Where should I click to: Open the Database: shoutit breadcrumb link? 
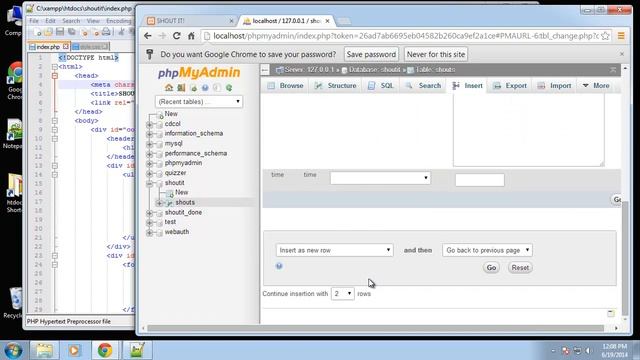(x=374, y=70)
